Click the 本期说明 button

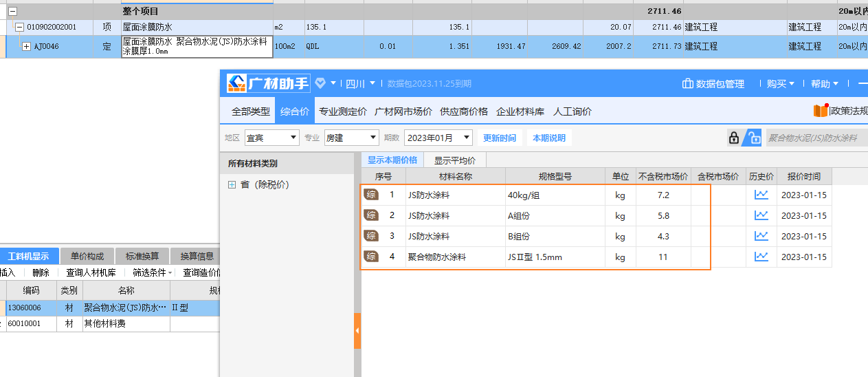549,138
